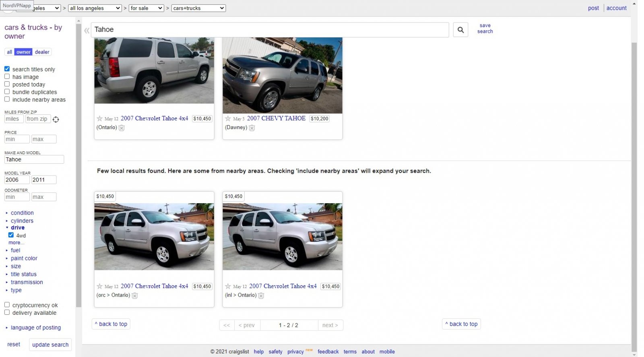Viewport: 644px width, 357px height.
Task: Click the maximum odometer field
Action: [44, 197]
